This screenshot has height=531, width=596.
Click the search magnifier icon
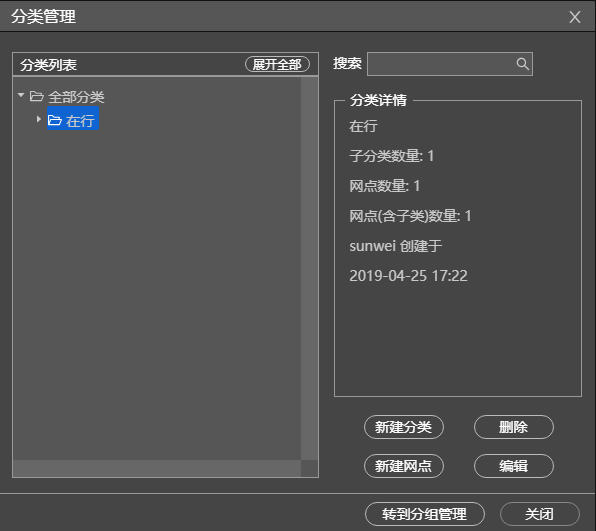[523, 64]
